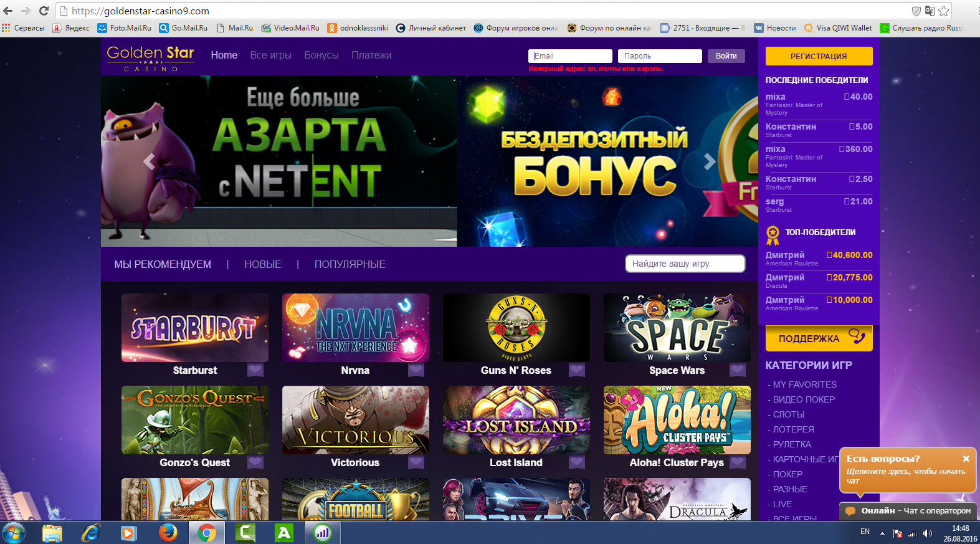This screenshot has height=544, width=980.
Task: Select the НОВЫЕ games tab
Action: 263,264
